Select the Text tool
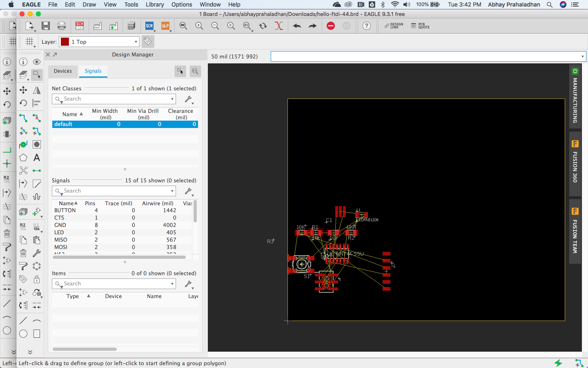The height and width of the screenshot is (368, 588). 37,158
